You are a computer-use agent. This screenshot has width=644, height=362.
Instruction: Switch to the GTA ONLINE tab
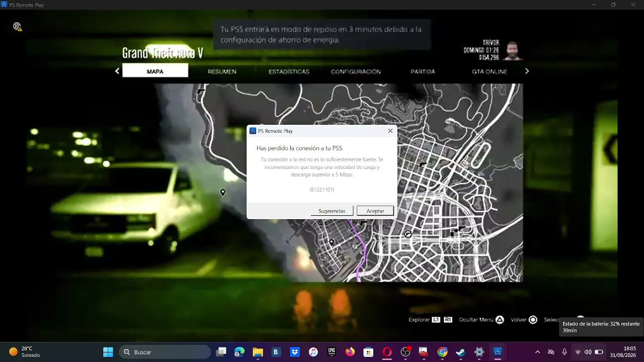tap(490, 71)
